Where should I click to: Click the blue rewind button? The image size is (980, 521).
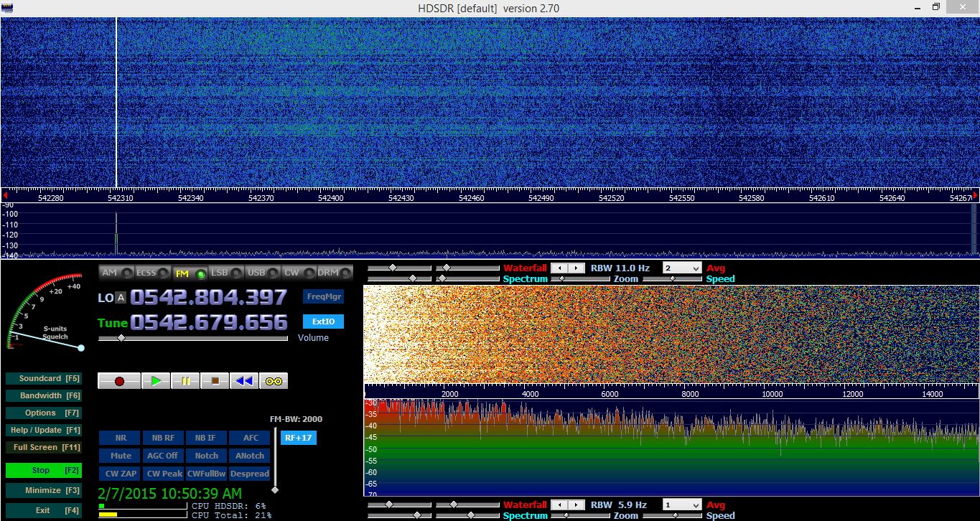244,381
